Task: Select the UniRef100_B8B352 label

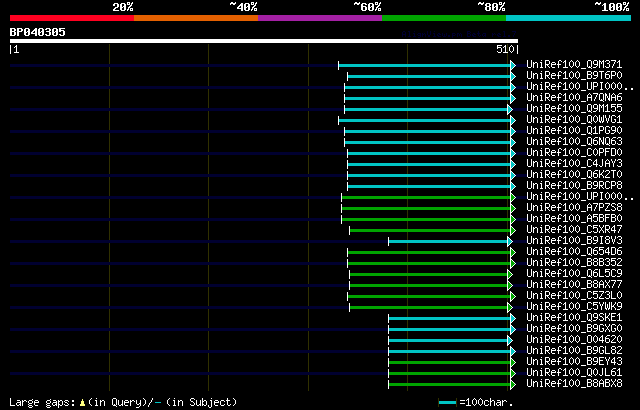Action: pyautogui.click(x=574, y=263)
